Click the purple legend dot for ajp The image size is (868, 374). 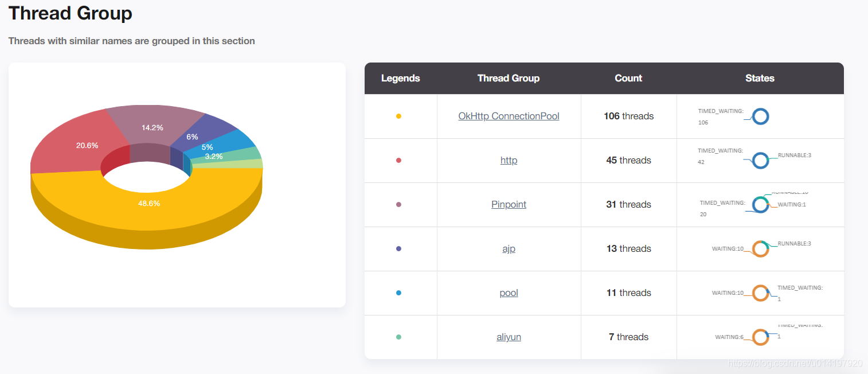[398, 248]
